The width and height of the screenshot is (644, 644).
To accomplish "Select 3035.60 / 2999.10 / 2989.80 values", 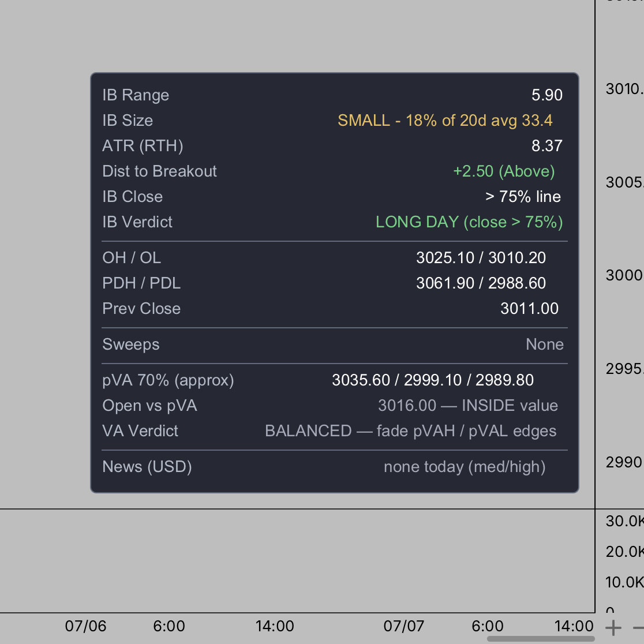I will click(x=433, y=380).
